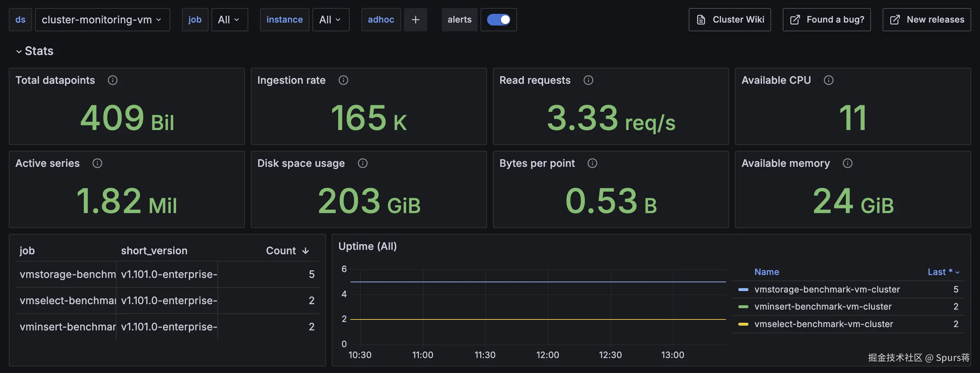This screenshot has width=980, height=373.
Task: Collapse the Stats row
Action: (x=19, y=51)
